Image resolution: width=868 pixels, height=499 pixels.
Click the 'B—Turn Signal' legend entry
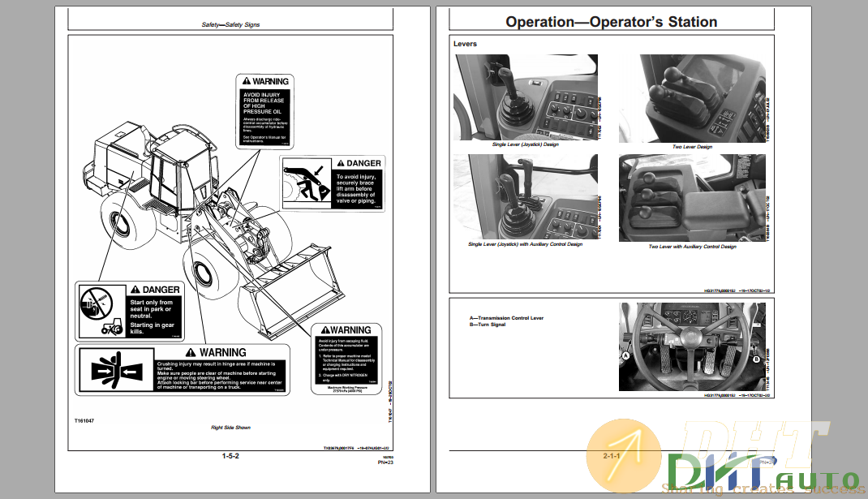coord(488,325)
